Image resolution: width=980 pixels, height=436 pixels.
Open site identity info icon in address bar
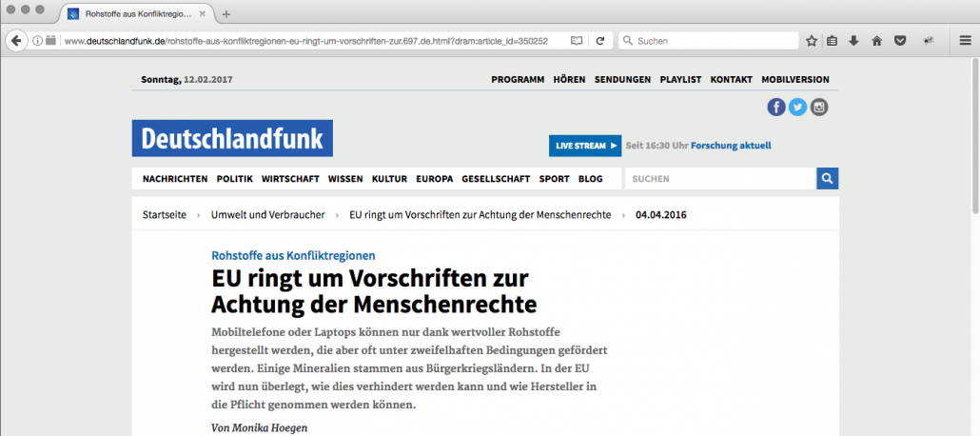(37, 41)
